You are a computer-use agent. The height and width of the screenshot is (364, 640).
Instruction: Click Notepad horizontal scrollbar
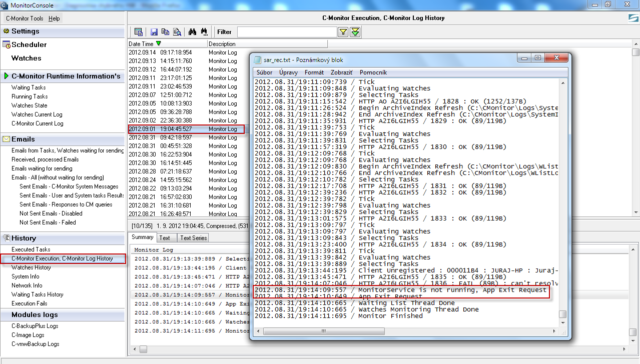[x=405, y=331]
